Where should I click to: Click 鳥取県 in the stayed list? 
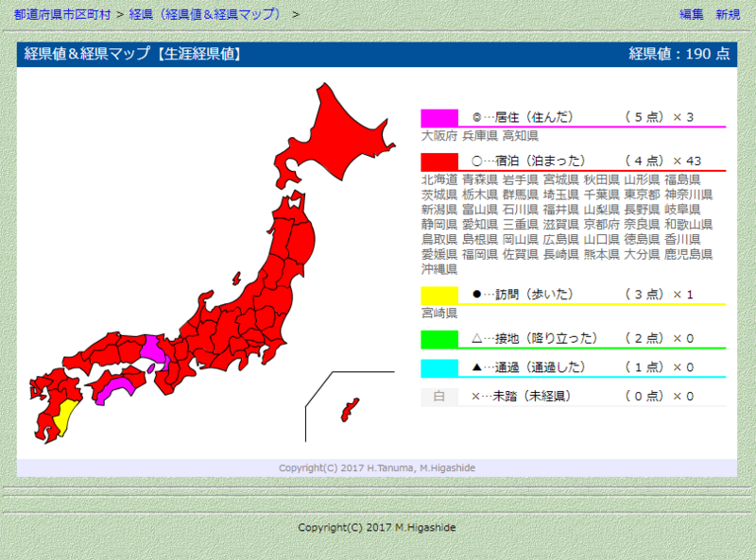439,240
